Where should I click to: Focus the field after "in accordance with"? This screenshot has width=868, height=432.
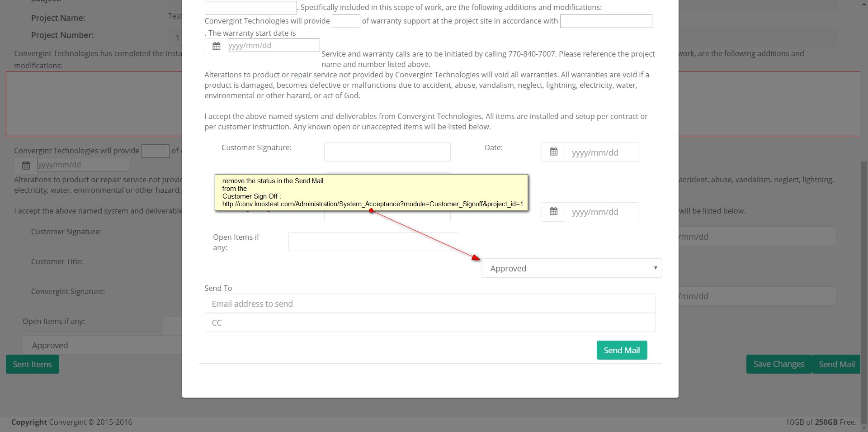606,21
